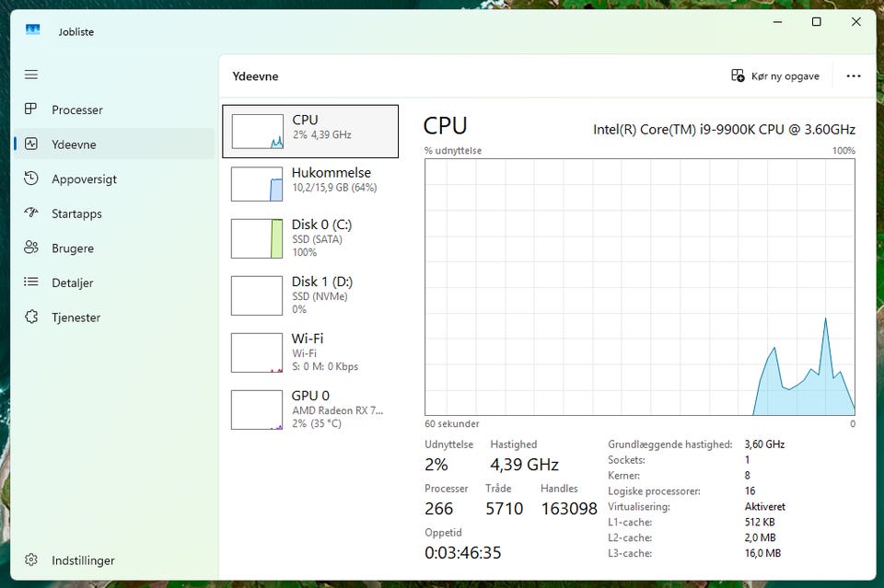Select Disk 1 (D:) graph thumbnail
Viewport: 884px width, 588px height.
point(257,295)
